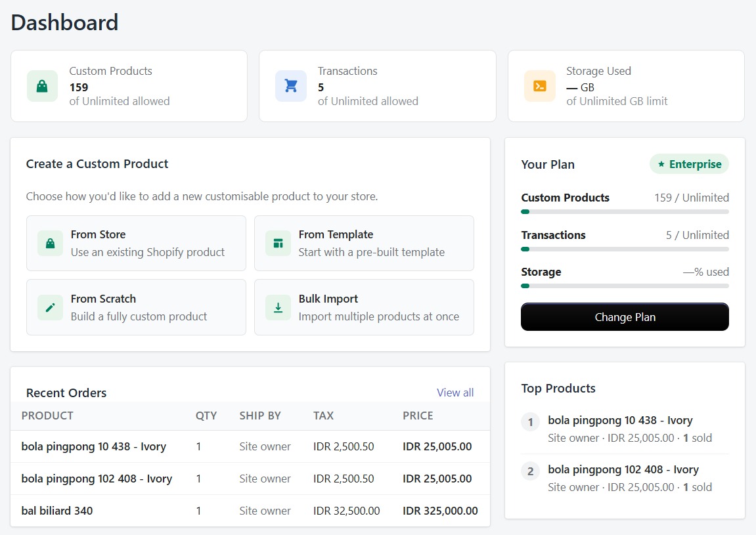This screenshot has height=535, width=756.
Task: Click the Change Plan button
Action: coord(624,317)
